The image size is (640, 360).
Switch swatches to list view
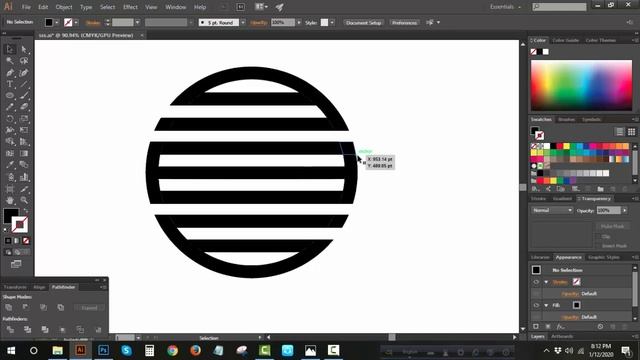click(x=620, y=131)
